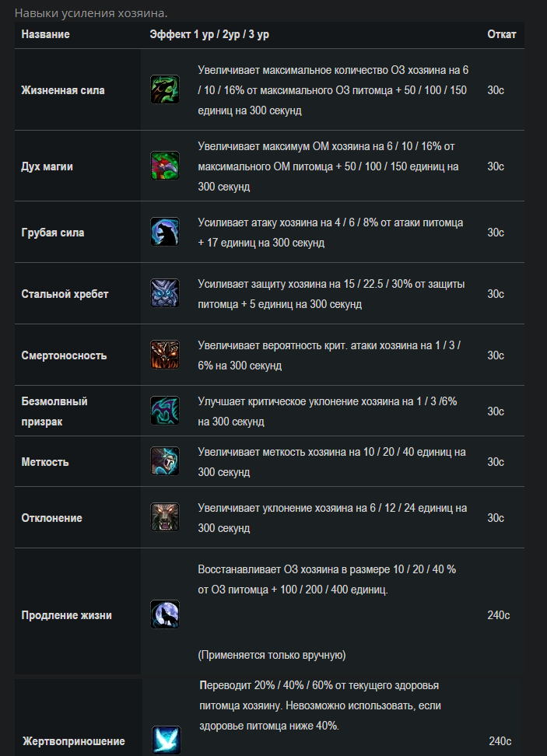Viewport: 547px width, 756px height.
Task: Click the Жизненная сила skill icon
Action: (x=165, y=89)
